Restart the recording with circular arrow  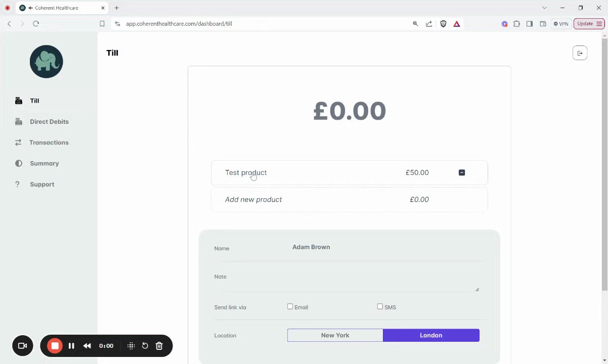(x=145, y=346)
